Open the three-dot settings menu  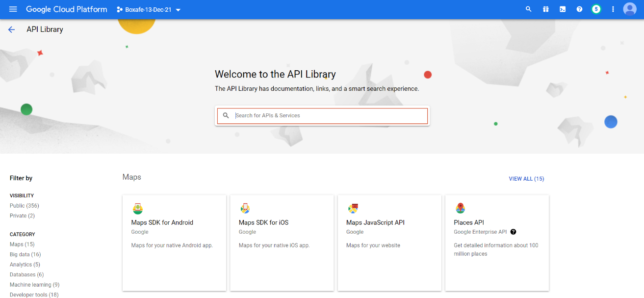[x=613, y=9]
